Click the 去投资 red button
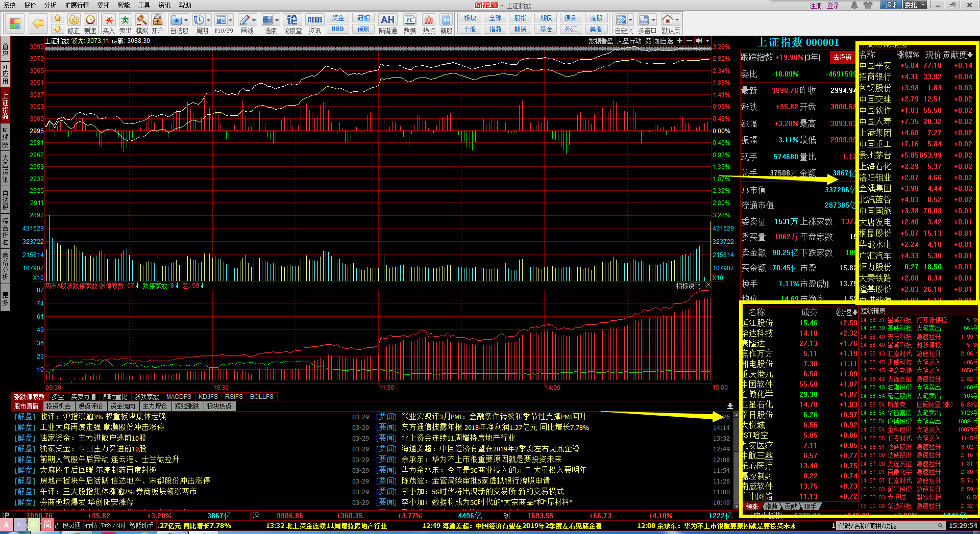 [x=842, y=57]
